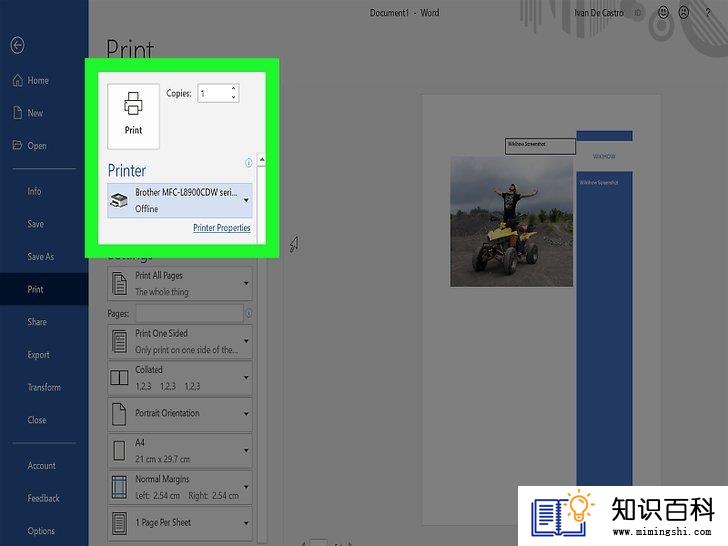Click the Ivan De Castro account name
Viewport: 728px width, 546px height.
point(598,13)
